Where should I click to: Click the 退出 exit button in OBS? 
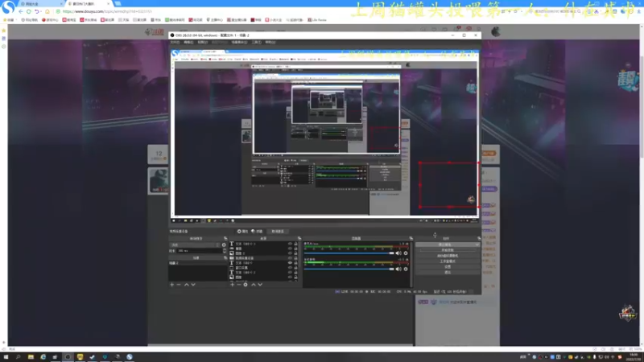point(448,272)
